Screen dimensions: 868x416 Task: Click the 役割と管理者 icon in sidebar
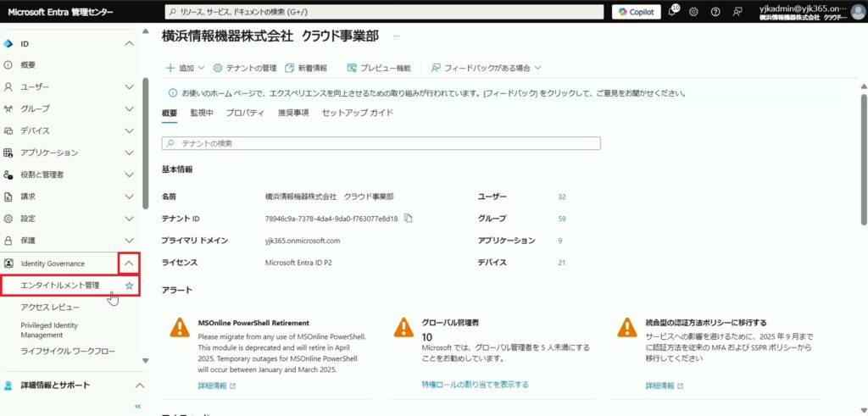[8, 175]
